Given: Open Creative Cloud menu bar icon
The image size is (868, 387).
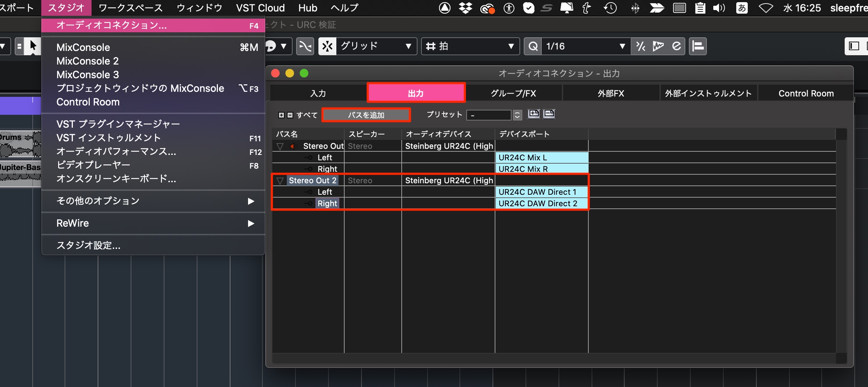Looking at the screenshot, I should [487, 8].
